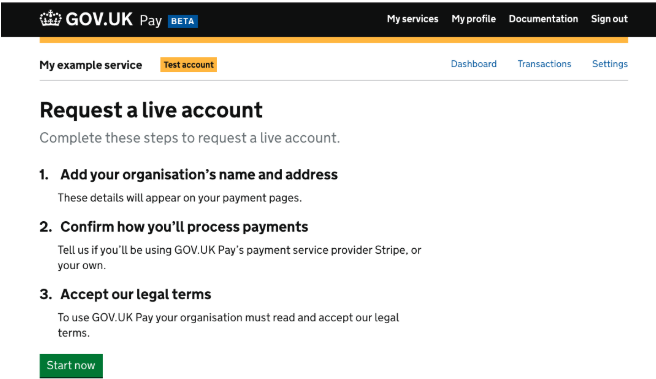This screenshot has height=379, width=656.
Task: Open the GOV.UK Pay home link
Action: (x=100, y=19)
